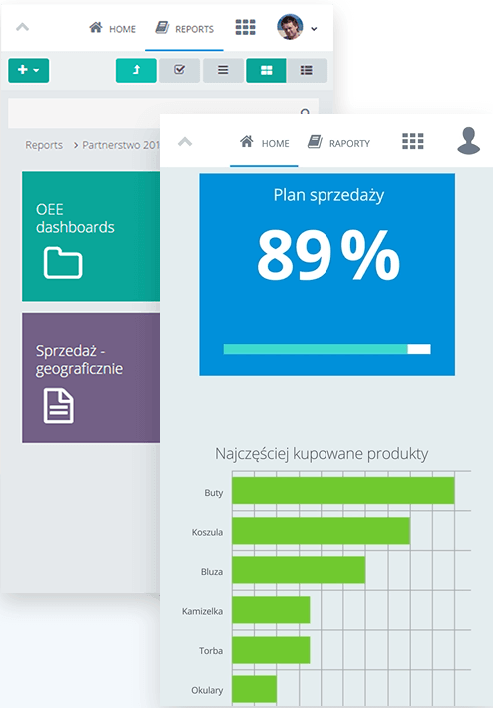Open the hamburger menu button in the toolbar

(x=223, y=70)
